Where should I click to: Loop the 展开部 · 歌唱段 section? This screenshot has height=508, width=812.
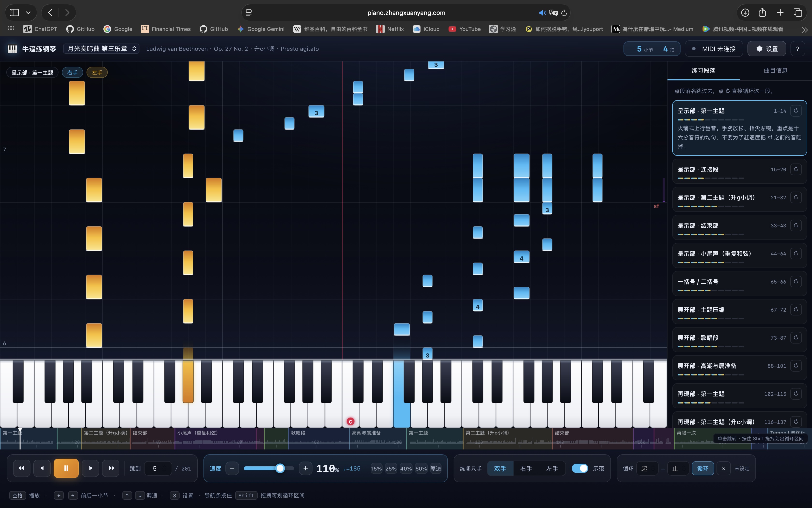pyautogui.click(x=796, y=337)
